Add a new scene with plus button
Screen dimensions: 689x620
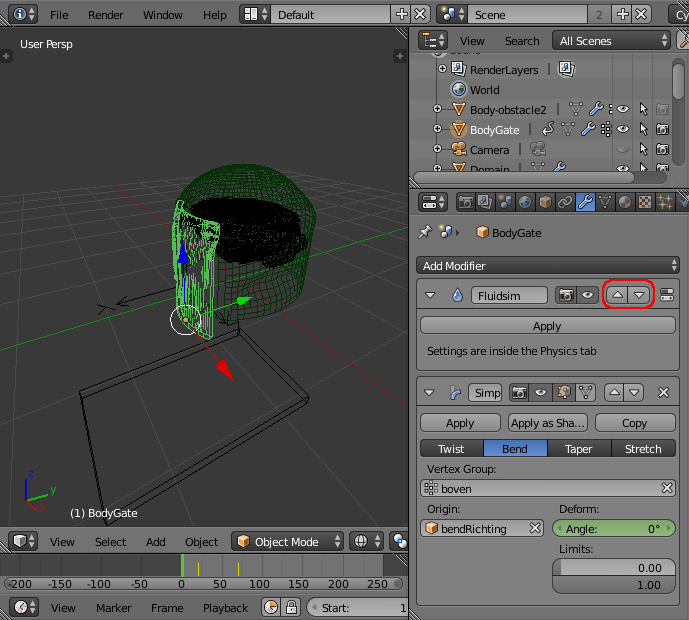point(623,15)
